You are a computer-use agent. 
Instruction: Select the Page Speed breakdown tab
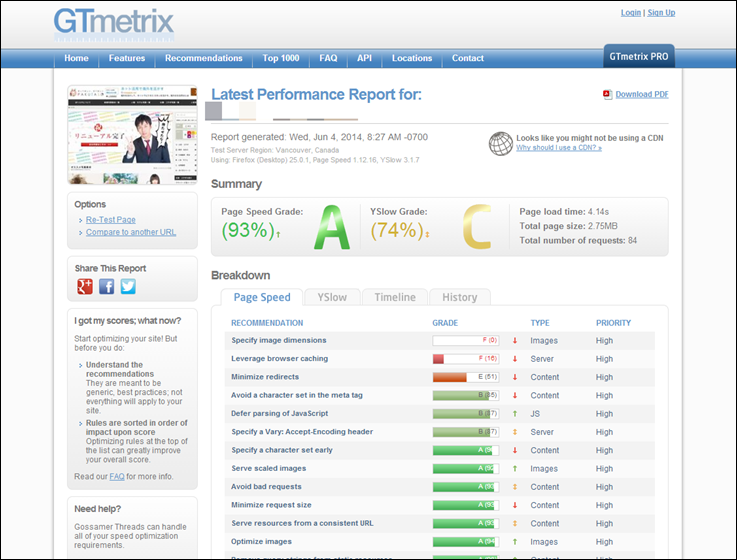(x=262, y=297)
